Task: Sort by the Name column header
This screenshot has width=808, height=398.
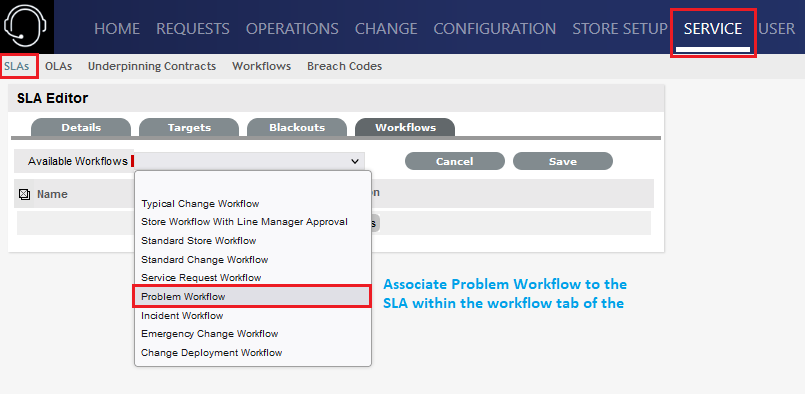Action: click(x=52, y=194)
